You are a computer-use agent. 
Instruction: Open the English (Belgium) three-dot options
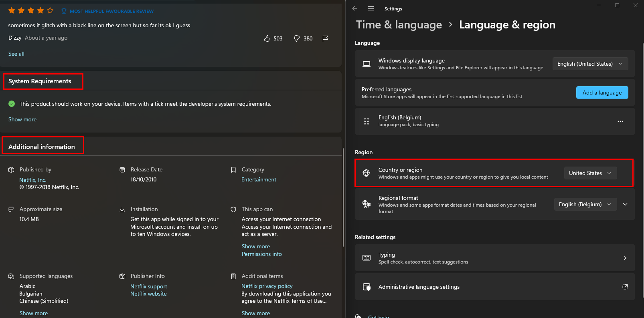coord(620,121)
